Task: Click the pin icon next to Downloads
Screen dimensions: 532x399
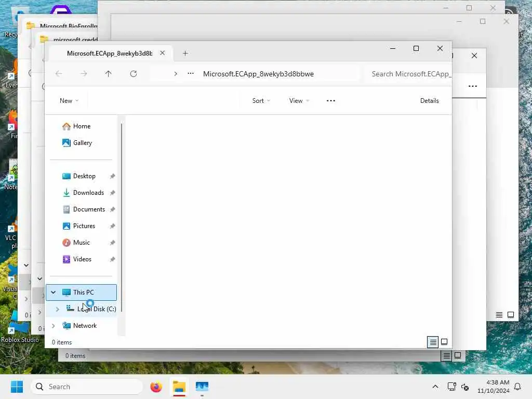Action: [112, 193]
